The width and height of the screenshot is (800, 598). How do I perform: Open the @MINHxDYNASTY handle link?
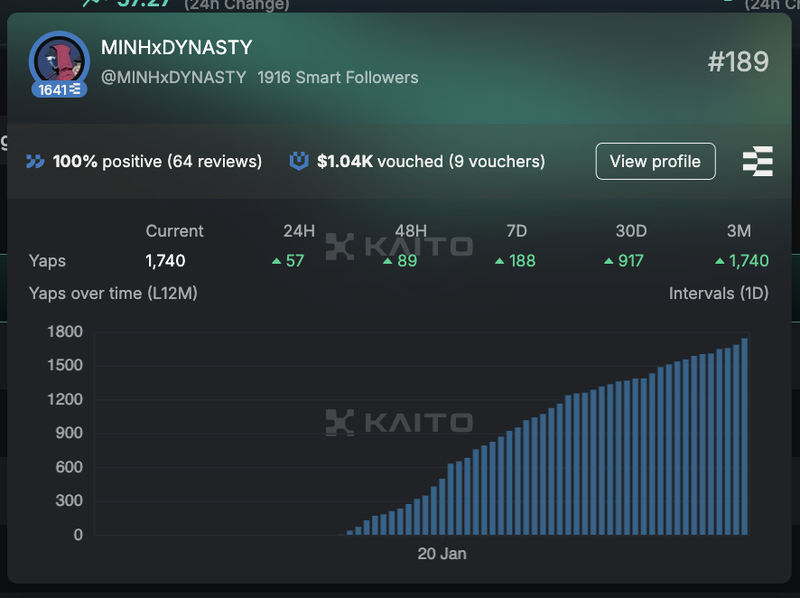tap(173, 77)
